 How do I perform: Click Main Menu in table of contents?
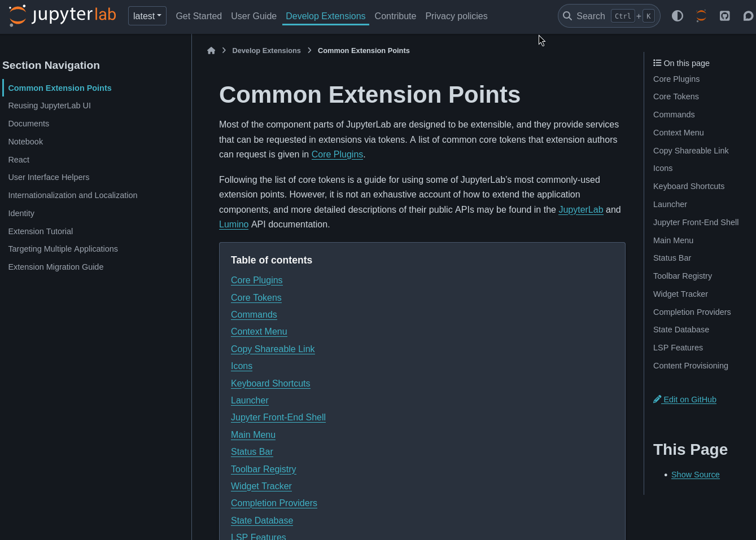click(x=253, y=434)
